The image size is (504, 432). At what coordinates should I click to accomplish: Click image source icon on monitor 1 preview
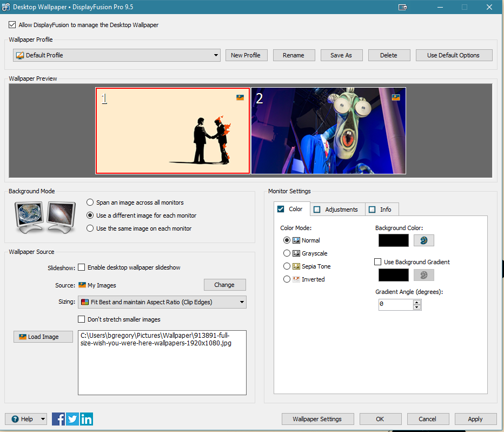point(240,97)
